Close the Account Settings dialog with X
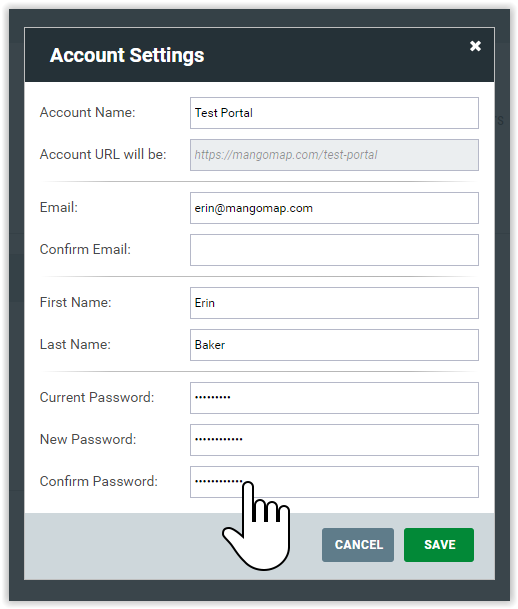This screenshot has width=518, height=609. click(x=475, y=46)
